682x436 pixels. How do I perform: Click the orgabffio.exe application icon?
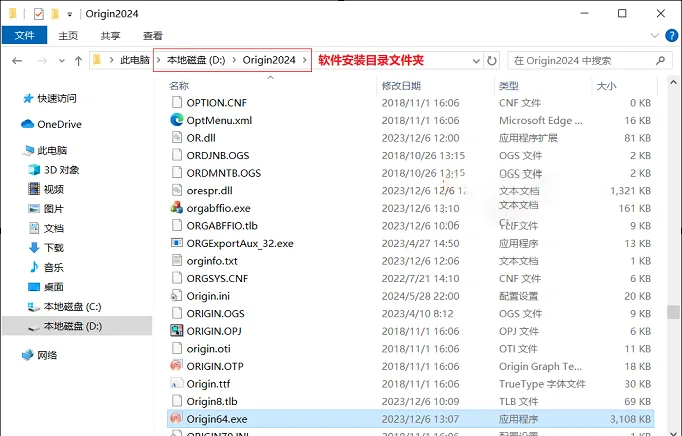coord(177,208)
